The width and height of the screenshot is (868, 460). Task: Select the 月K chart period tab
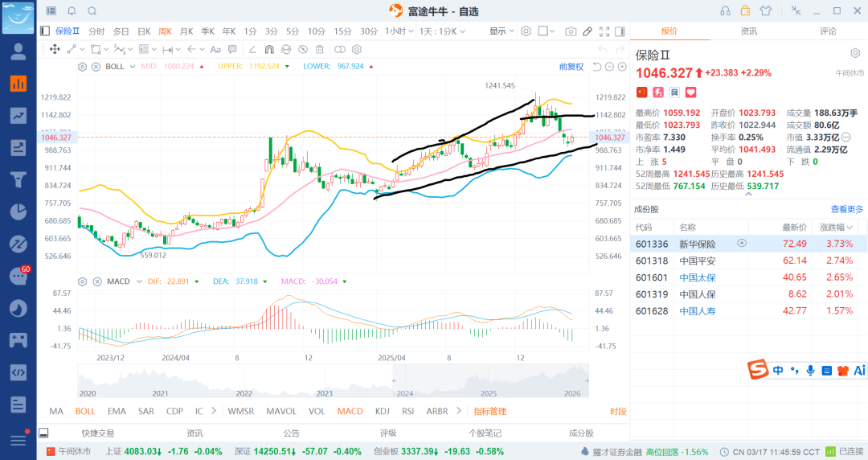tap(186, 31)
